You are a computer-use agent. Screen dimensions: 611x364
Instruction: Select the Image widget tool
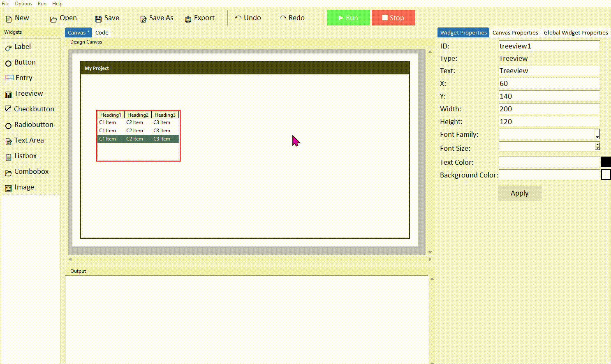click(x=23, y=187)
